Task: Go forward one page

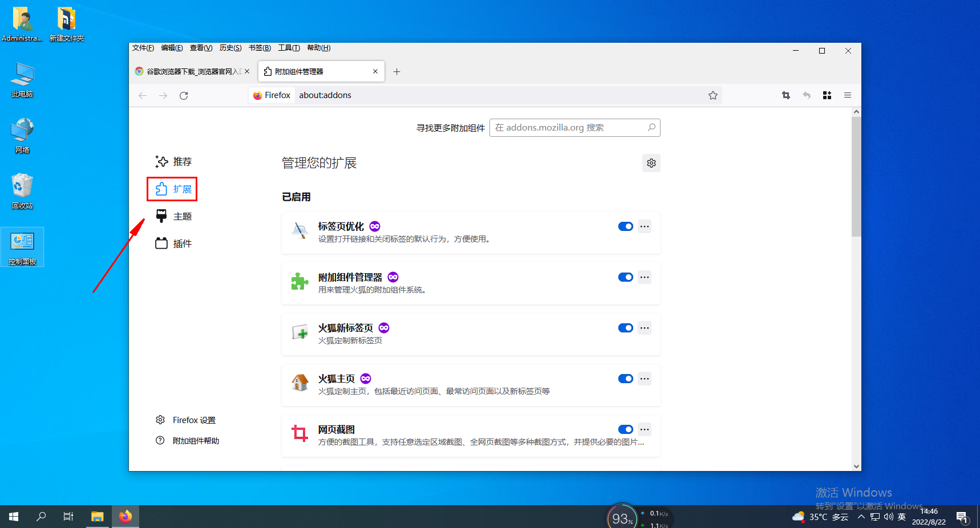Action: (163, 95)
